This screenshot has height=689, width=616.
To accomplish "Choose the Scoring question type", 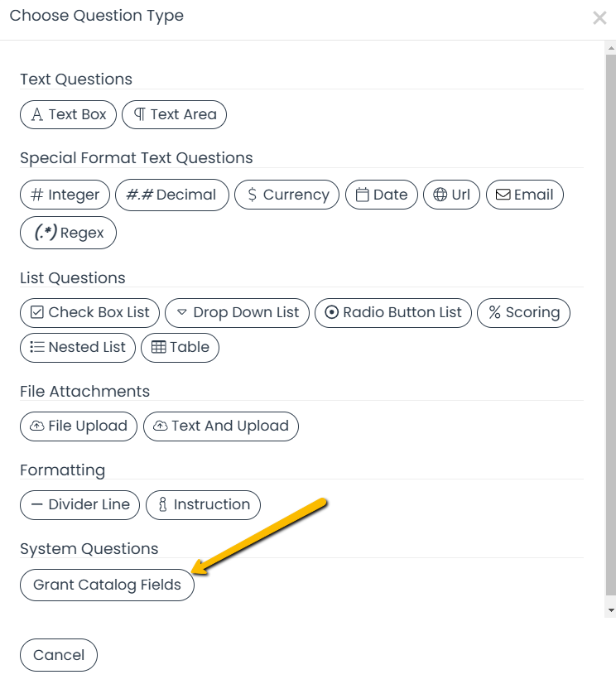I will click(523, 312).
